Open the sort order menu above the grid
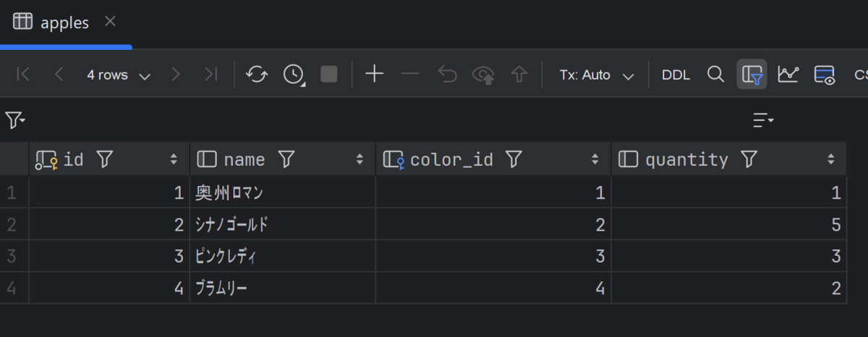The height and width of the screenshot is (337, 868). pos(763,119)
